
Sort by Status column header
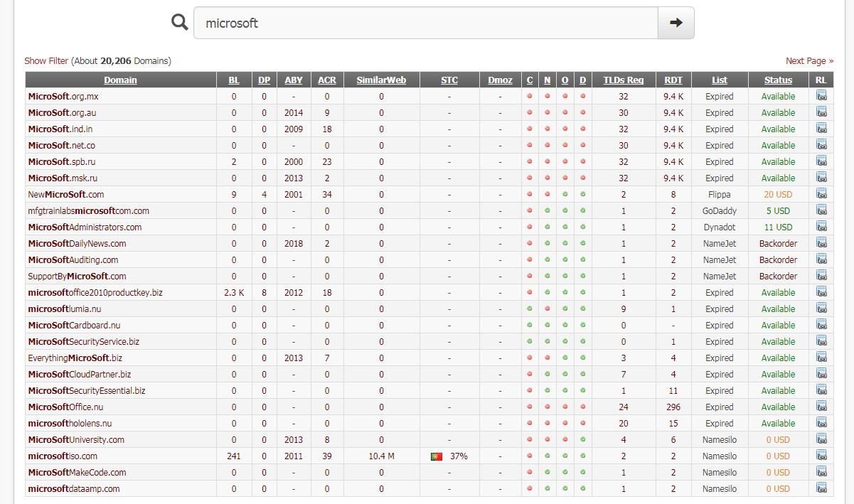click(x=779, y=80)
